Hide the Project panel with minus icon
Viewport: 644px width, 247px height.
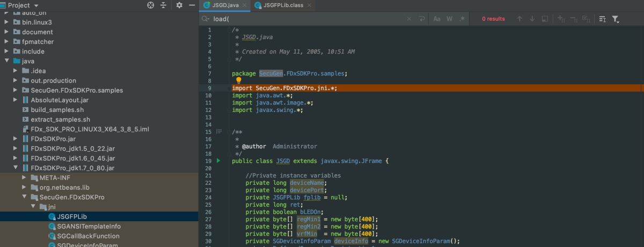pyautogui.click(x=192, y=5)
